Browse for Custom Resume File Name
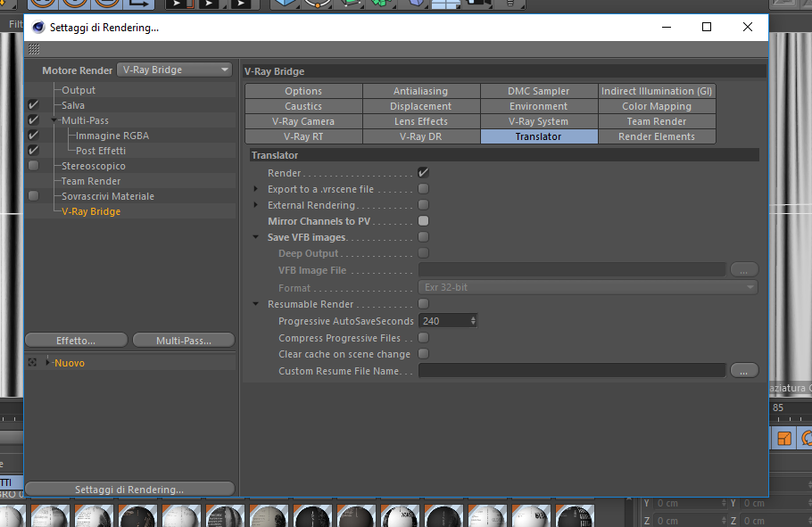 744,370
